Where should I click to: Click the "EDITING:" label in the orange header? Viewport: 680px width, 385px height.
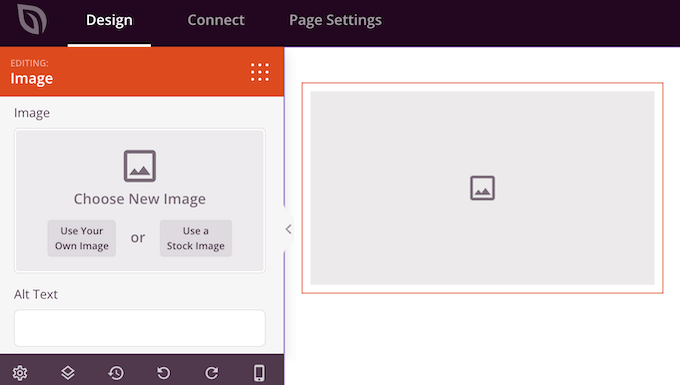tap(29, 63)
